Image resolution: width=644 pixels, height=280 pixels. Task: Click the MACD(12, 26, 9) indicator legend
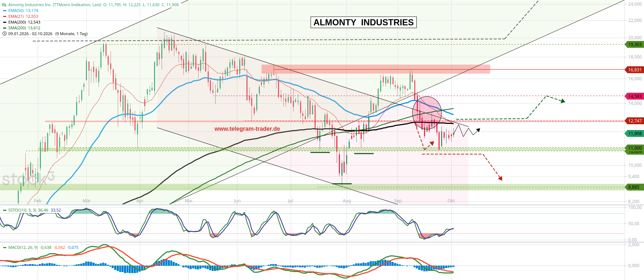41,247
